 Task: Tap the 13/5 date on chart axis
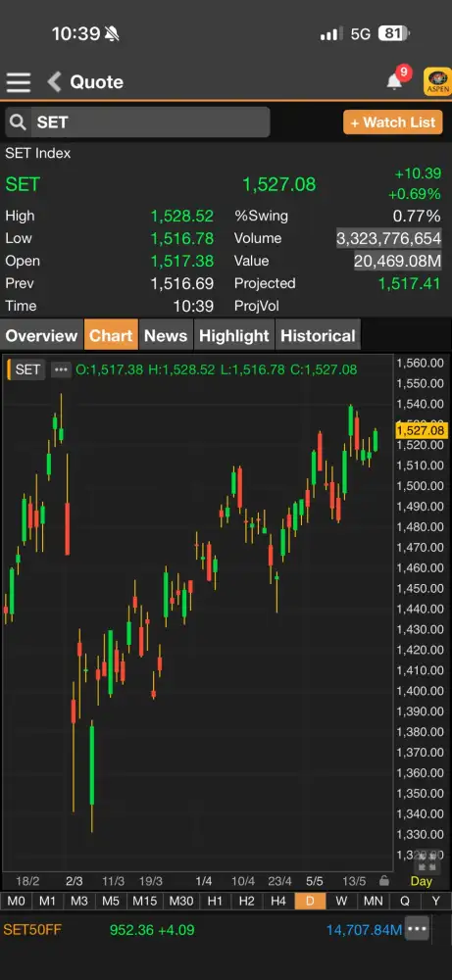pyautogui.click(x=354, y=881)
